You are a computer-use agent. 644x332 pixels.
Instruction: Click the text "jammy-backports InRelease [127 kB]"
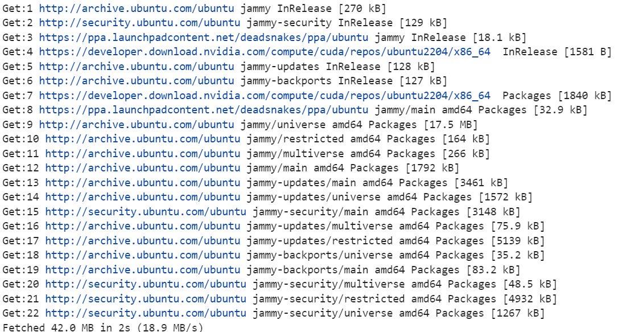[x=344, y=81]
